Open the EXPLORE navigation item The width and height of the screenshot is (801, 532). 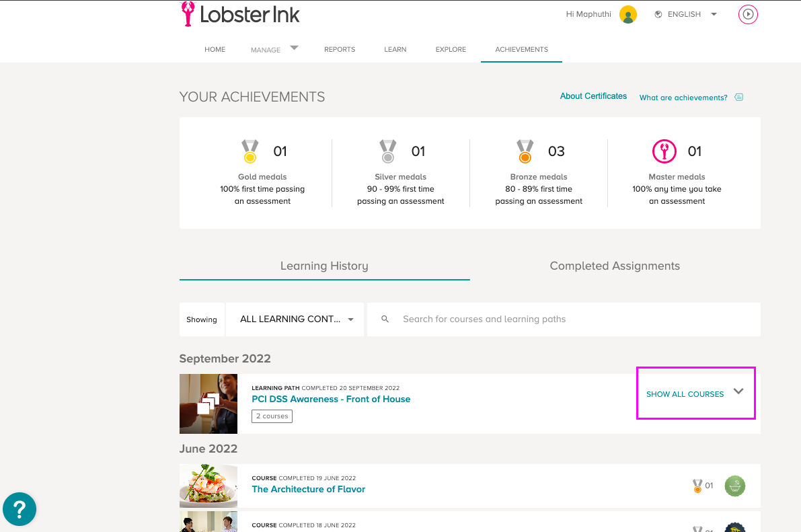tap(451, 50)
